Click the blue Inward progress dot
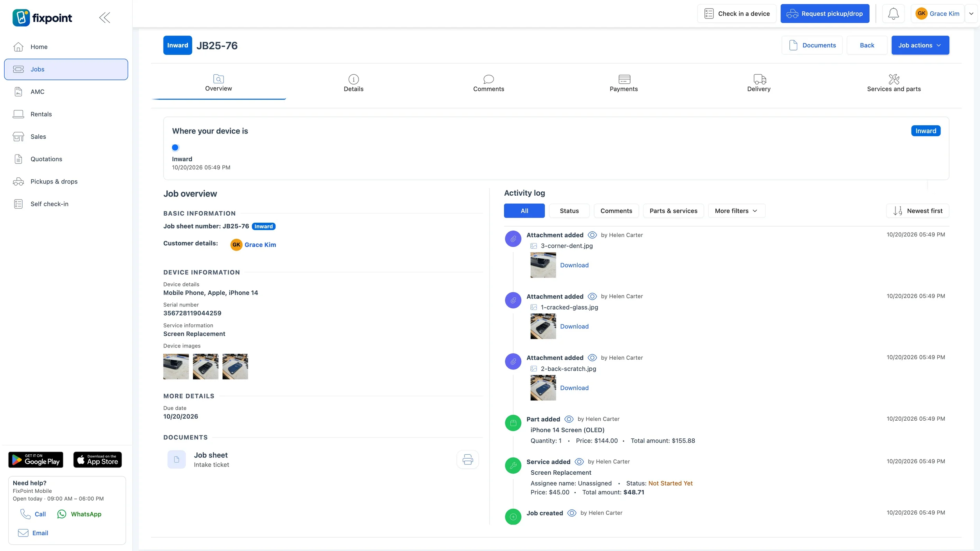The image size is (980, 551). [175, 148]
